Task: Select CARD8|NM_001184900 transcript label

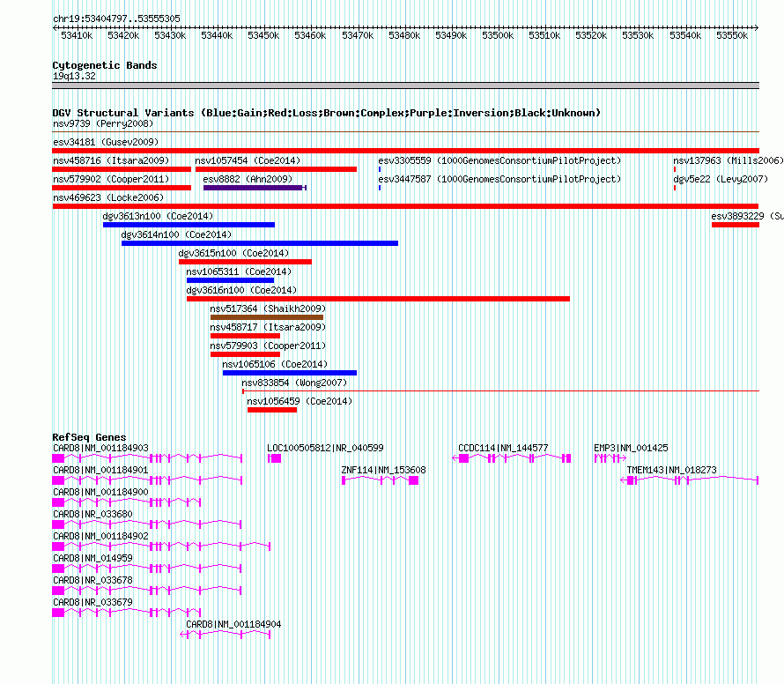Action: tap(100, 492)
